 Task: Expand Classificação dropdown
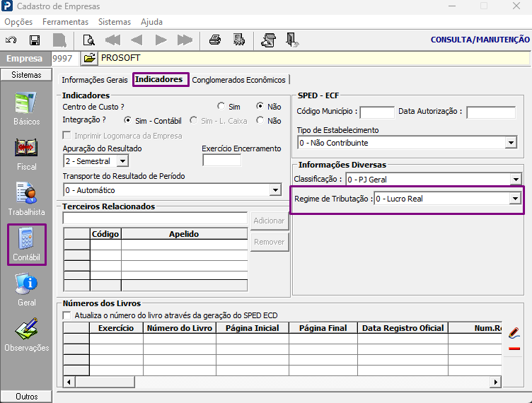(516, 180)
